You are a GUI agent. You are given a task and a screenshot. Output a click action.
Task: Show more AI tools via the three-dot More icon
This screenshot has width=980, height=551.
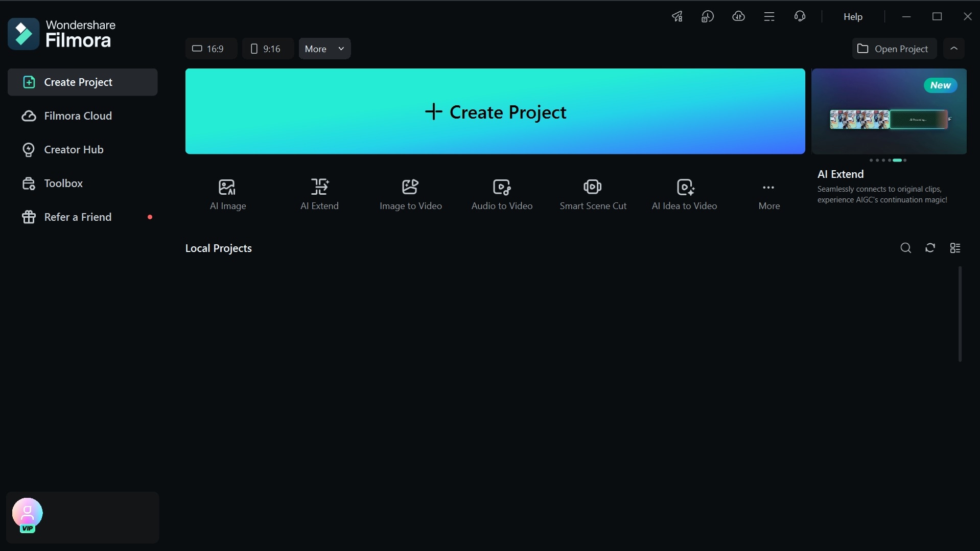[768, 195]
